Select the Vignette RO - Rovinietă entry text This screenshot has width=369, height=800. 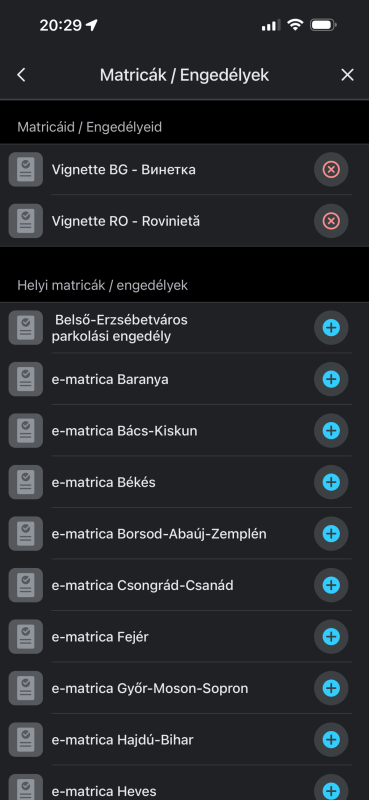click(126, 221)
